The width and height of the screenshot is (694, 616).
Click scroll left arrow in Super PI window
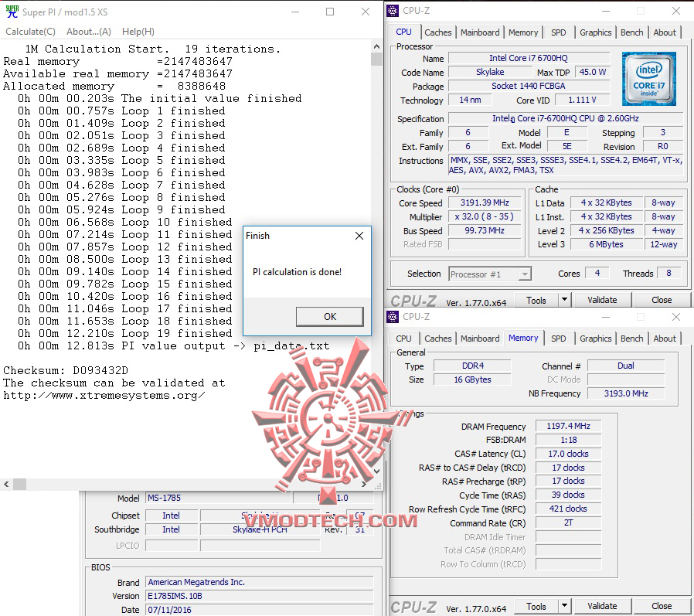click(6, 484)
